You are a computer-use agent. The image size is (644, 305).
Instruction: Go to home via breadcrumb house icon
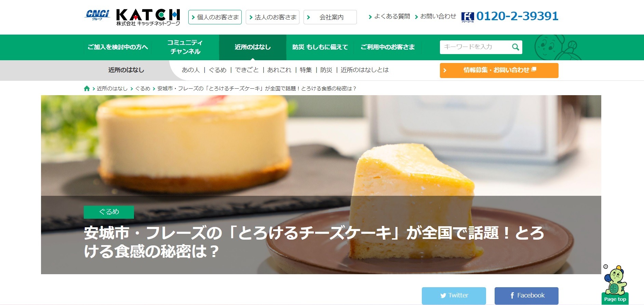click(87, 88)
